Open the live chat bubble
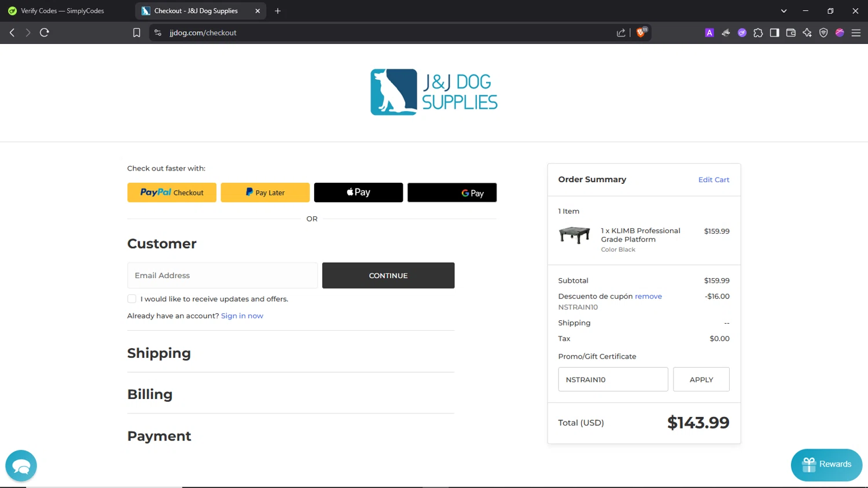Image resolution: width=868 pixels, height=488 pixels. (x=21, y=466)
